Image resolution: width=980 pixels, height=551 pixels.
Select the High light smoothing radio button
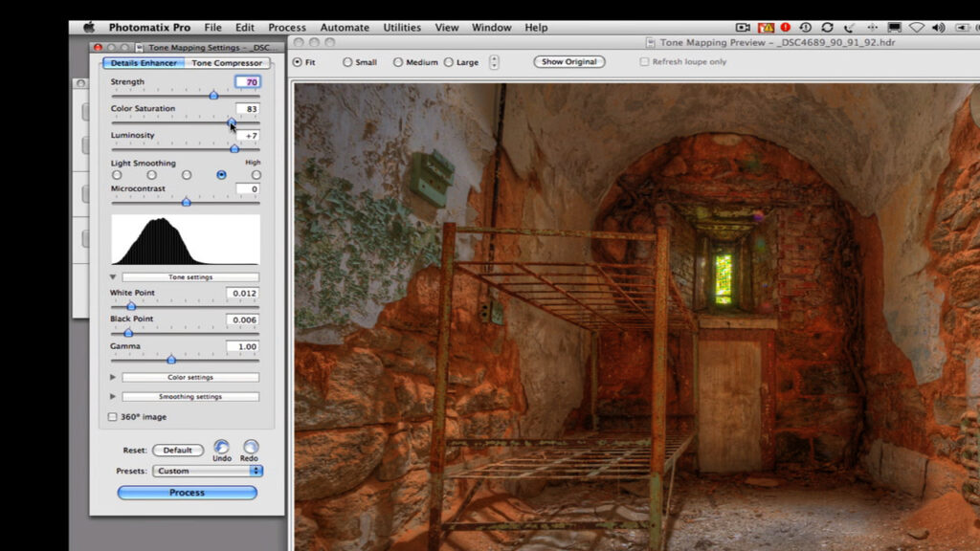click(x=256, y=175)
